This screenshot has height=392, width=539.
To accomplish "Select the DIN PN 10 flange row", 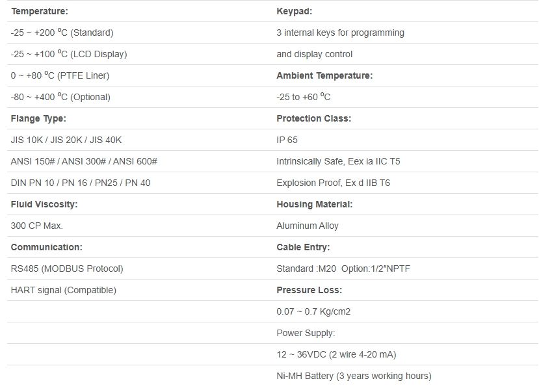I will 81,183.
